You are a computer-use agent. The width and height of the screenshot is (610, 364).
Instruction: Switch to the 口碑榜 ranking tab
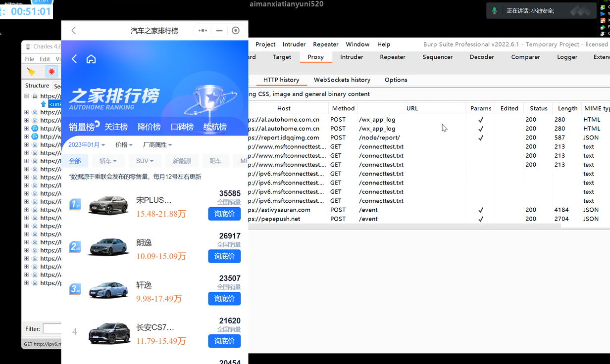coord(182,127)
